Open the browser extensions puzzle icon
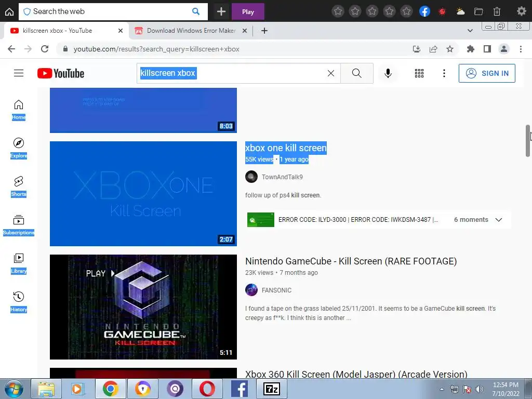532x399 pixels. [470, 49]
